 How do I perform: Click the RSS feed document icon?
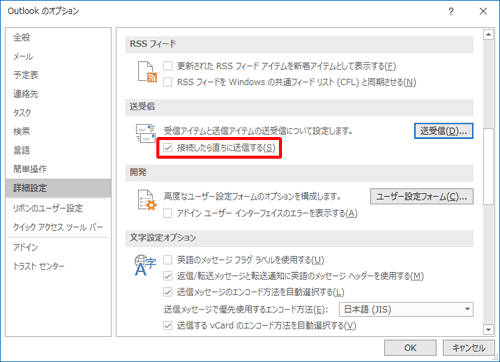tap(147, 72)
